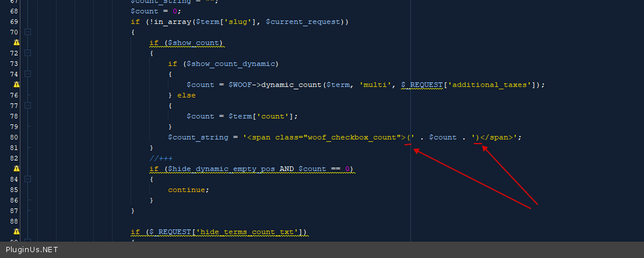Click line number 88 in the gutter
The width and height of the screenshot is (644, 258).
14,221
